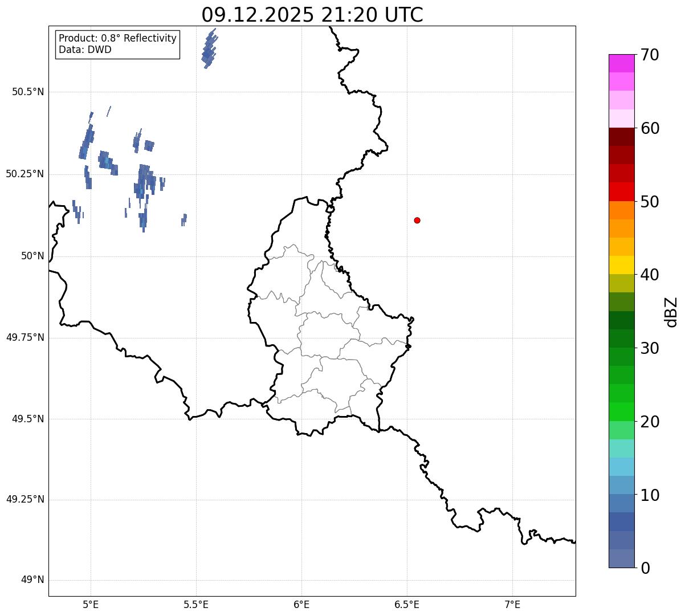
Task: Click the 49.25°N latitude label
Action: tap(25, 499)
